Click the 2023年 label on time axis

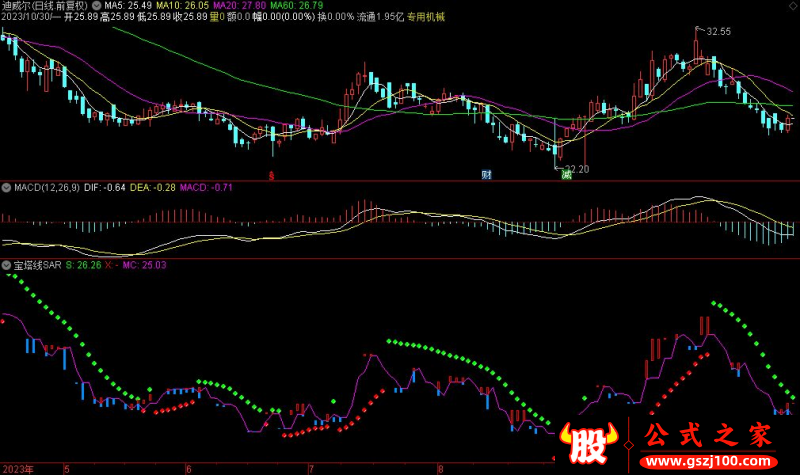tap(18, 468)
